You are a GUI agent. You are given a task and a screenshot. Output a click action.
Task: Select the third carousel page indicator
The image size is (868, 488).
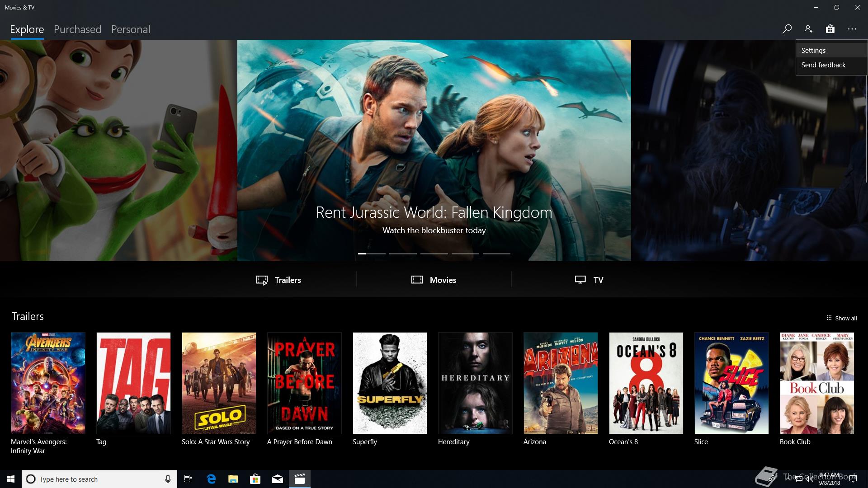(x=434, y=253)
